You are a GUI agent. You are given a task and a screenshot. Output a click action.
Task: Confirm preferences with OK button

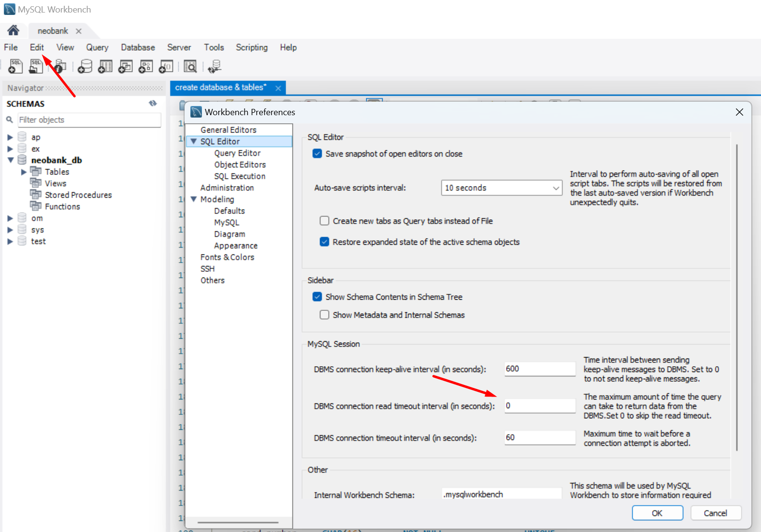point(657,513)
